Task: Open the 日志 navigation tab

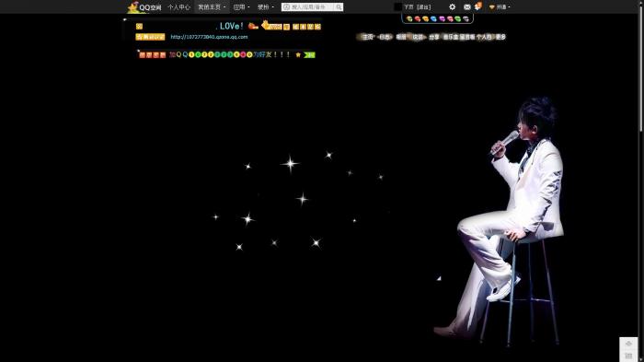Action: click(385, 37)
